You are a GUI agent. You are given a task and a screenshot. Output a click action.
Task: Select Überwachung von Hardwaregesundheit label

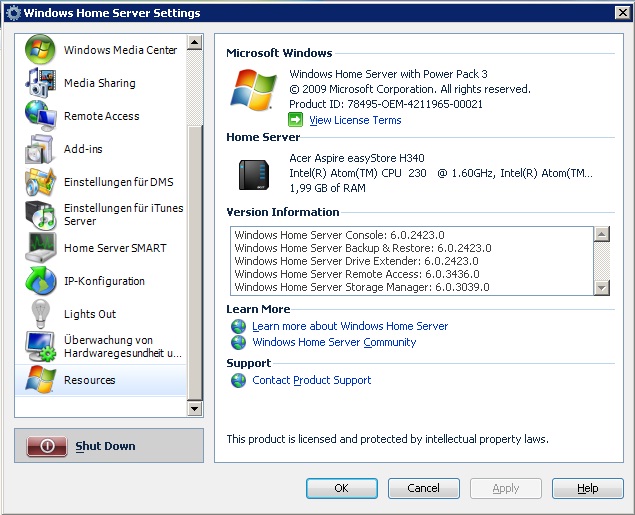tap(123, 347)
